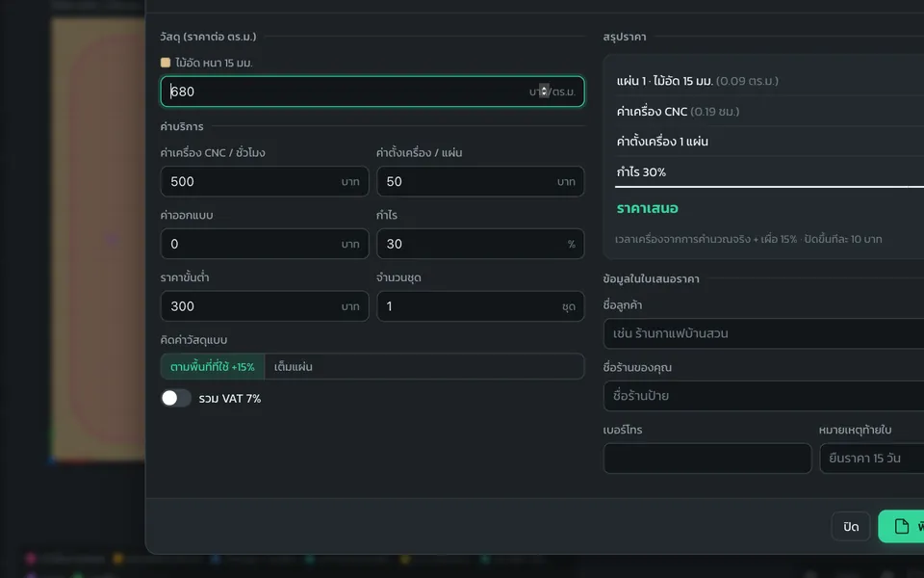Click the ค่าตั้งเครื่อง 1 แผ่น summary row
The height and width of the screenshot is (578, 924).
[x=770, y=142]
